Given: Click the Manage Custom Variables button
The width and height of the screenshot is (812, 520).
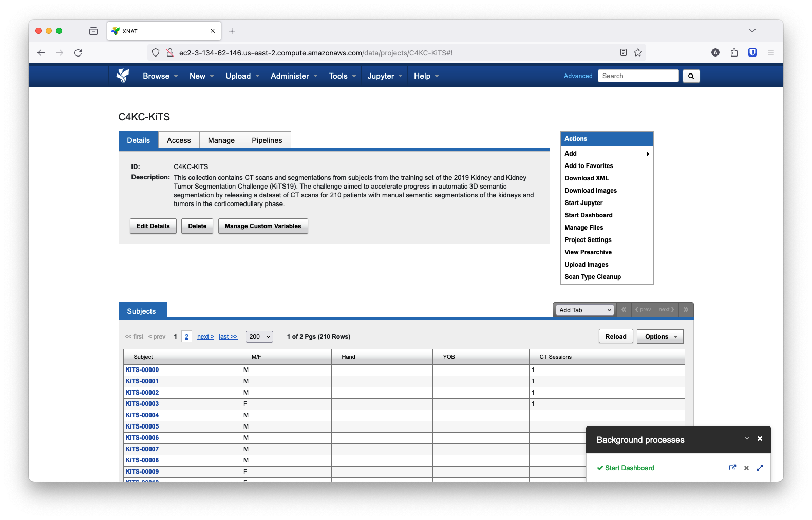Looking at the screenshot, I should [263, 226].
